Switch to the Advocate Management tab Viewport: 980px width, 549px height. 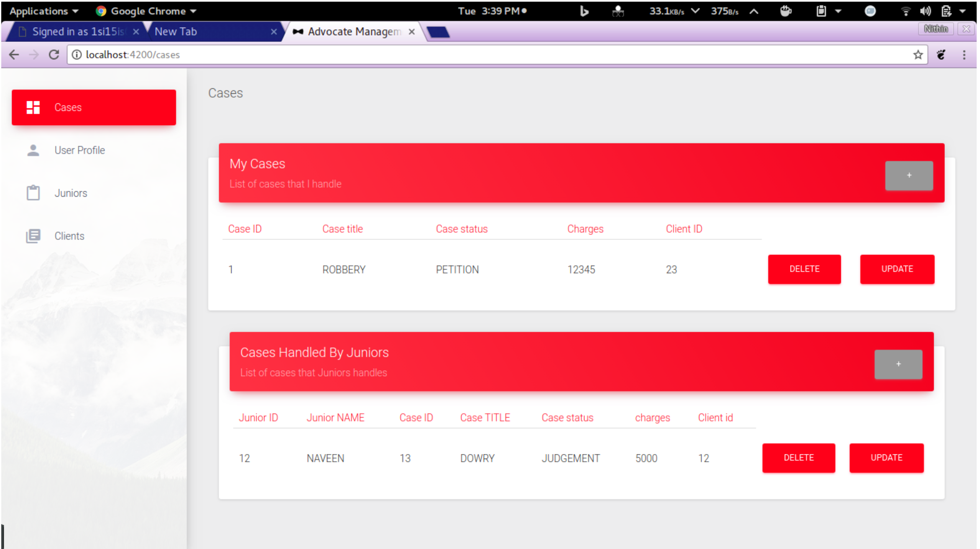[353, 31]
